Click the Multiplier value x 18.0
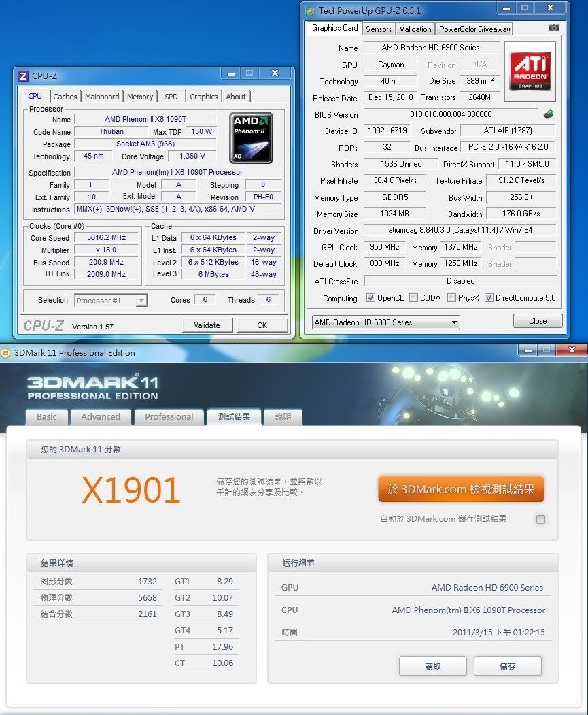Viewport: 588px width, 715px height. (106, 250)
